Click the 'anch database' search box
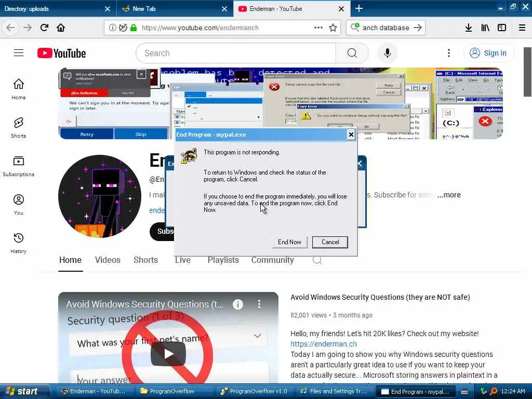Screen dimensions: 532x399 pyautogui.click(x=386, y=28)
